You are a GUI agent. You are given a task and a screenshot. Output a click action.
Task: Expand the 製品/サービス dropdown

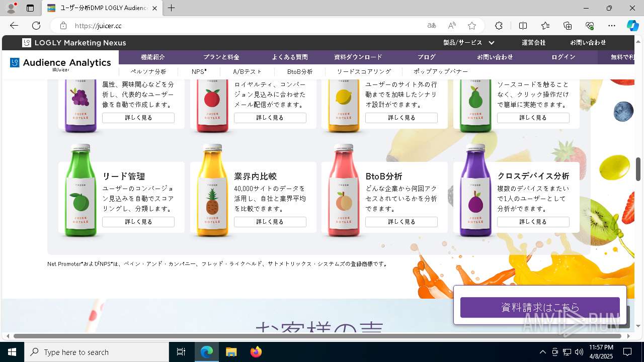tap(468, 43)
